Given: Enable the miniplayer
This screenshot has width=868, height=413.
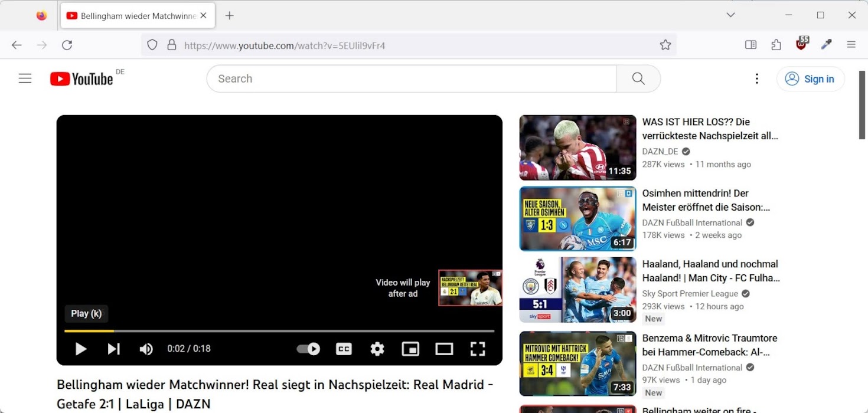Looking at the screenshot, I should [410, 349].
